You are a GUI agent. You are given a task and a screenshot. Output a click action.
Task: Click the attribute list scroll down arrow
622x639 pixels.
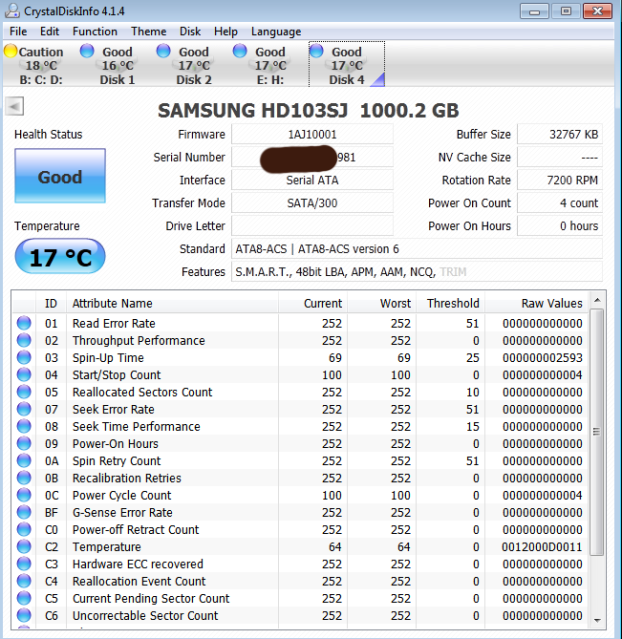point(597,620)
